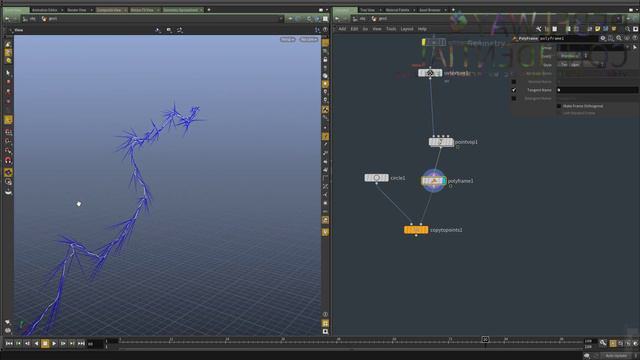Step back one frame in playbar
Screen dimensions: 640x360
pyautogui.click(x=27, y=344)
